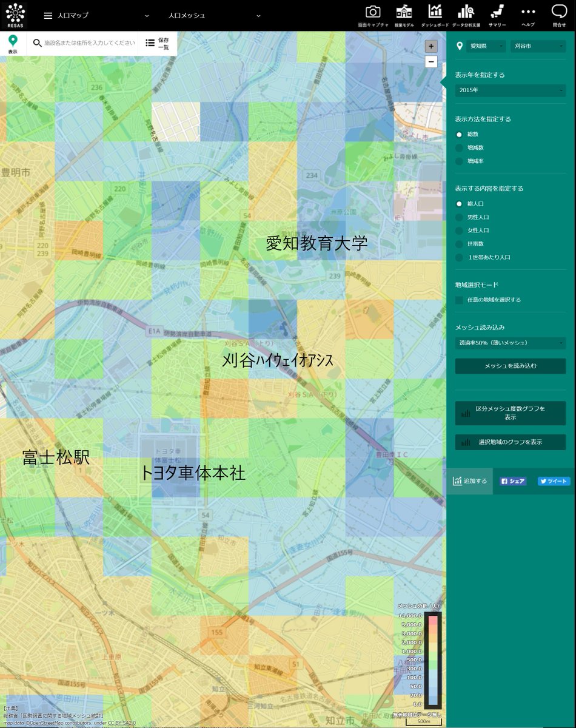Open the 2015年 year dropdown
The height and width of the screenshot is (728, 576).
point(511,90)
